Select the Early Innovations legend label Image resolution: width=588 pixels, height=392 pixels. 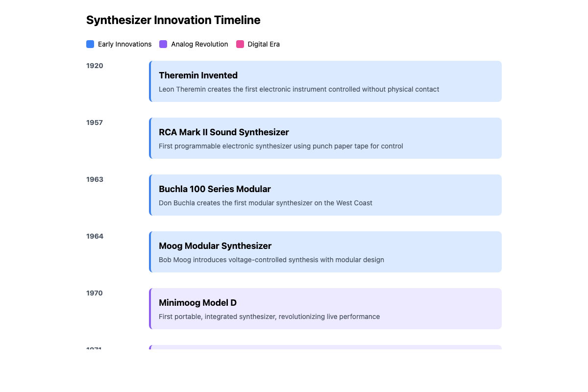click(x=124, y=44)
